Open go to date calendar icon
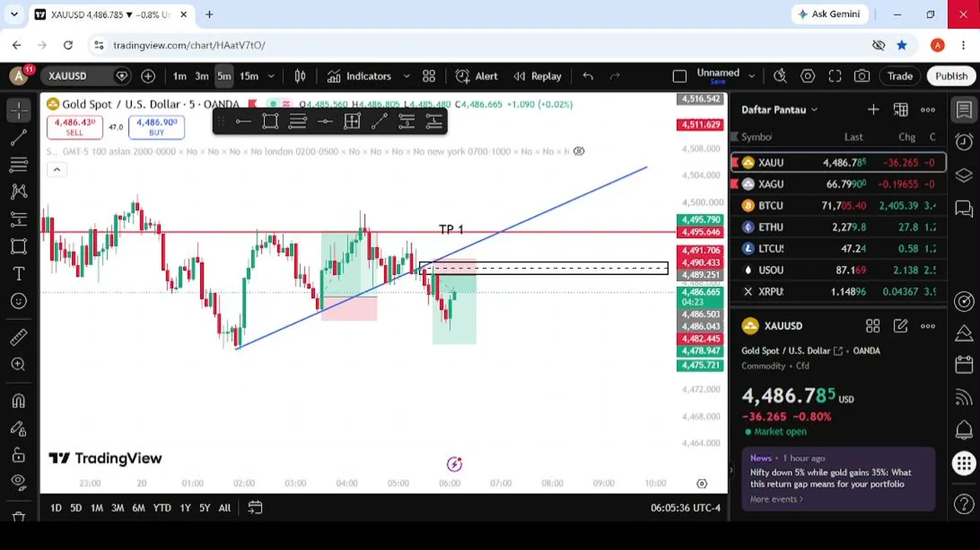This screenshot has width=980, height=550. coord(255,507)
